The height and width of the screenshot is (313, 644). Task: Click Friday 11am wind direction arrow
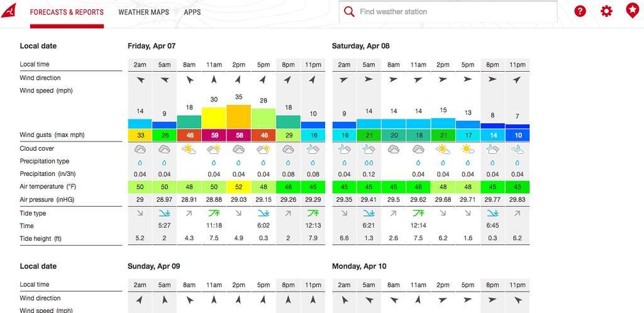click(x=214, y=80)
